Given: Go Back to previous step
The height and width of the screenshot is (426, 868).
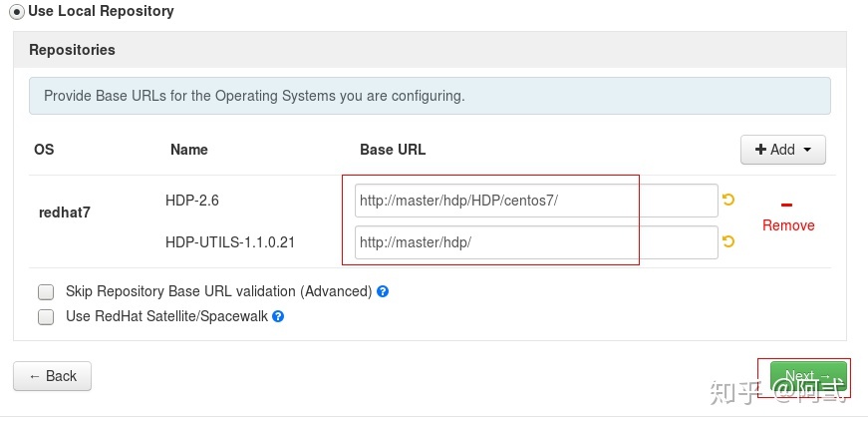Looking at the screenshot, I should pos(53,376).
